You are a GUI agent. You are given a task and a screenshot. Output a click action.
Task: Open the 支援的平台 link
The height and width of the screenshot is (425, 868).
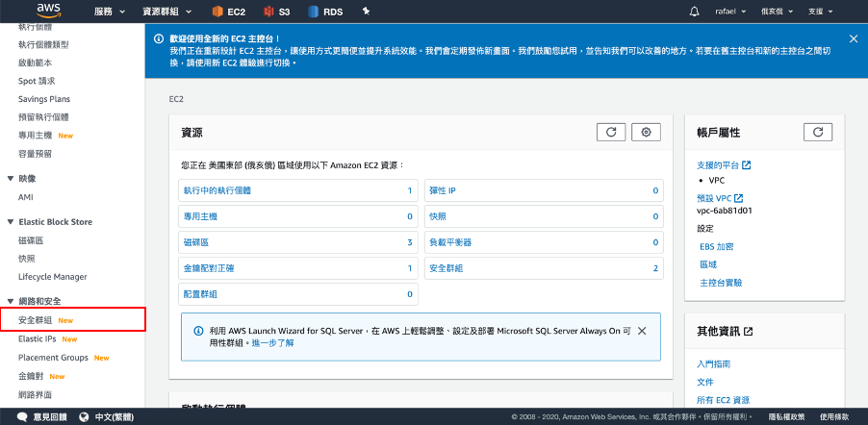724,165
